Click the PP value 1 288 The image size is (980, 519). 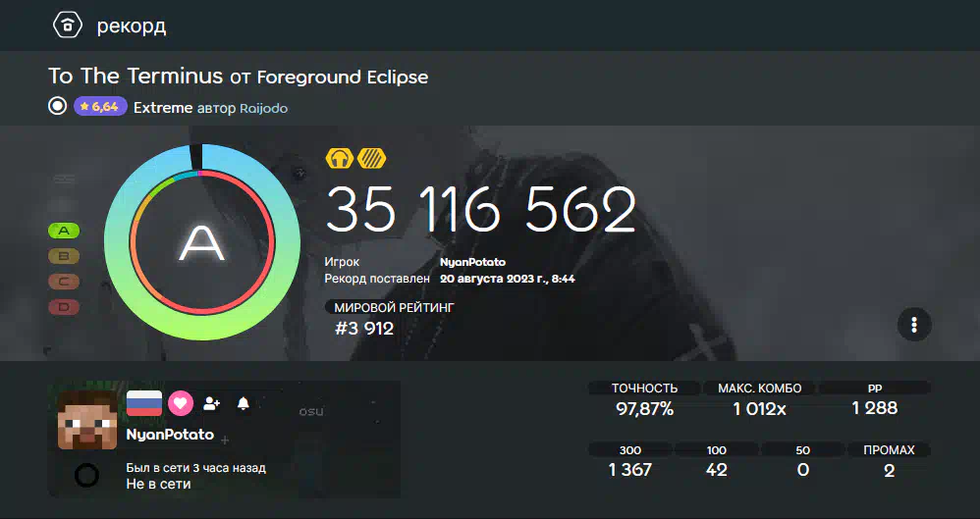point(875,408)
